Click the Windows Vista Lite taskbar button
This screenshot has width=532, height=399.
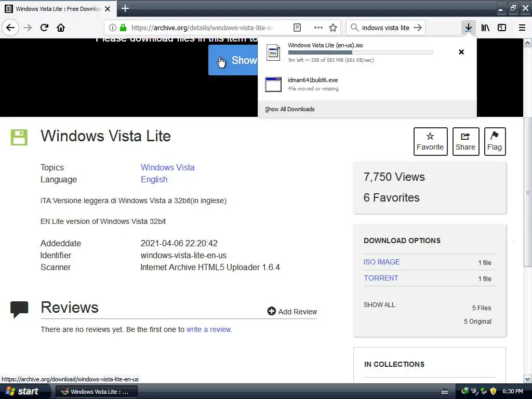(96, 392)
